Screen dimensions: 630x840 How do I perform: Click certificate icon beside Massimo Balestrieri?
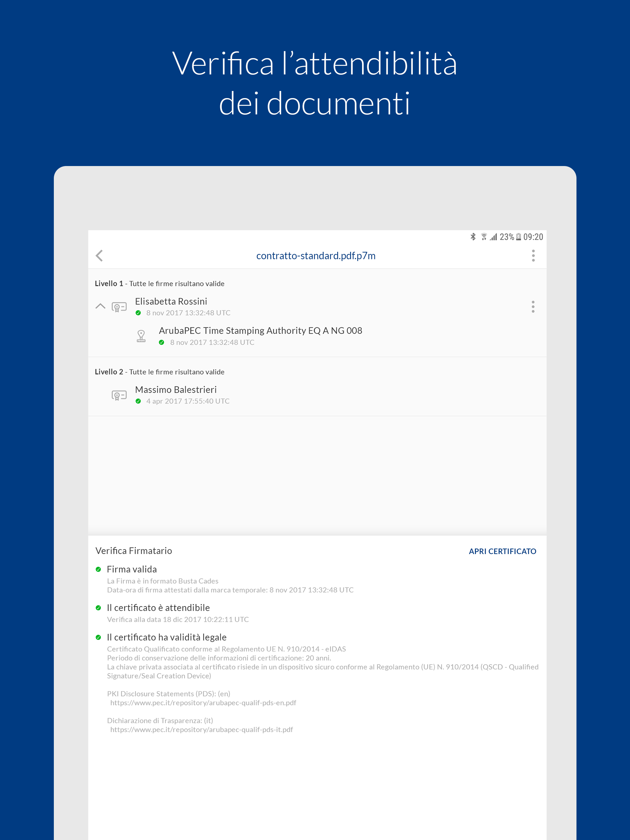click(x=119, y=395)
